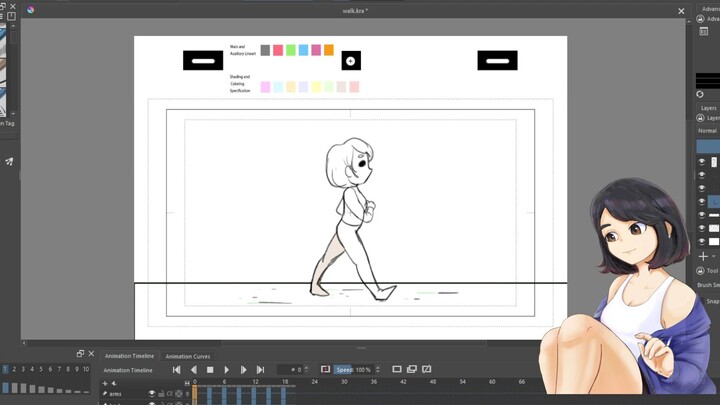The height and width of the screenshot is (405, 720).
Task: Select onion skin slot number 5
Action: point(41,369)
